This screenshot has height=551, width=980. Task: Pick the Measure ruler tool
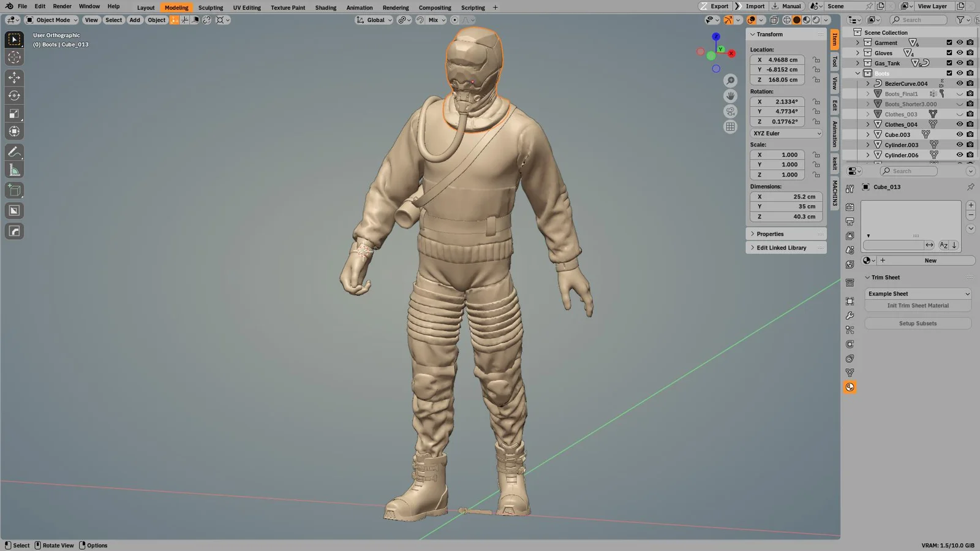pyautogui.click(x=14, y=170)
